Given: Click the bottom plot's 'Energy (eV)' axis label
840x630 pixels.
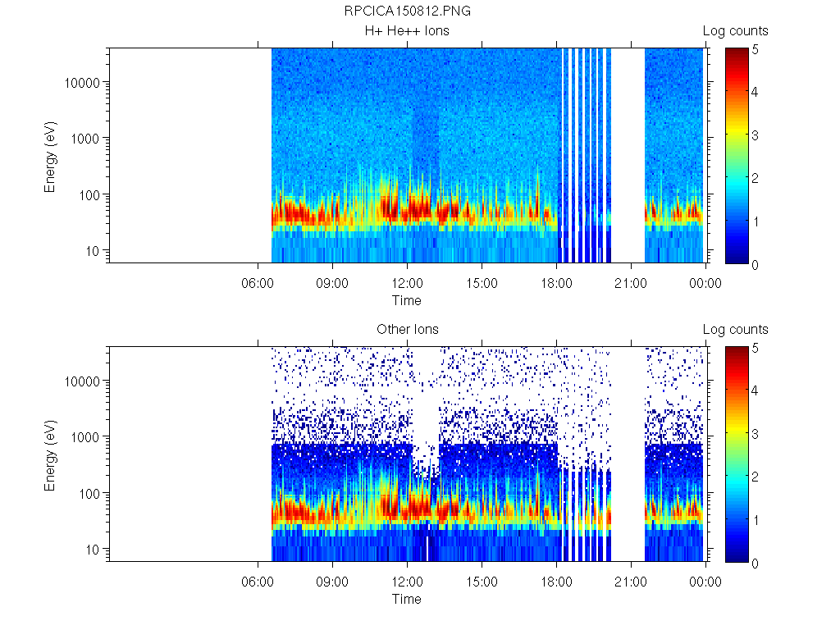Looking at the screenshot, I should [50, 456].
